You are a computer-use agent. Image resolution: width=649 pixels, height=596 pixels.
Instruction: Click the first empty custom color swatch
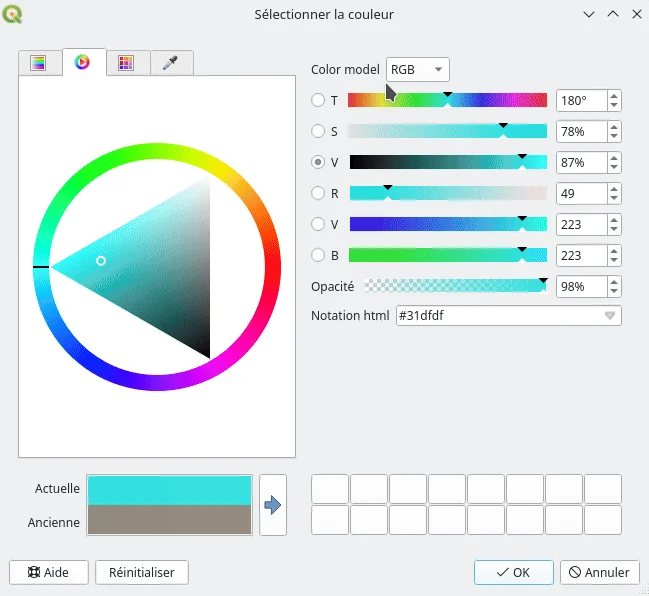pos(331,489)
